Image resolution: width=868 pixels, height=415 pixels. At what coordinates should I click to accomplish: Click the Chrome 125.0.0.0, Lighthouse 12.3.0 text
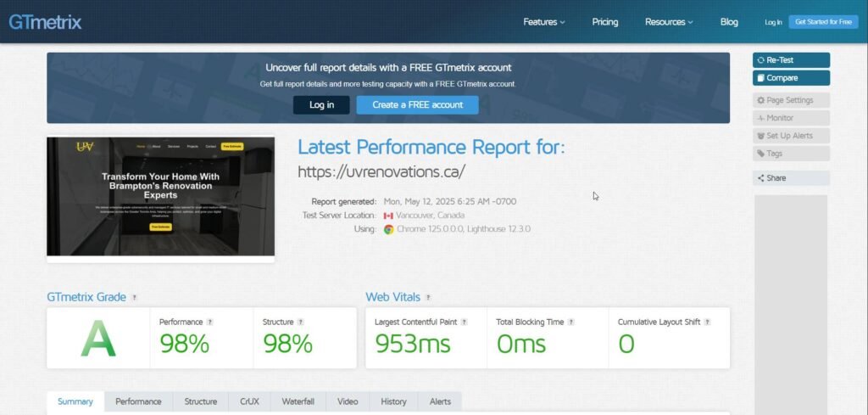point(464,229)
